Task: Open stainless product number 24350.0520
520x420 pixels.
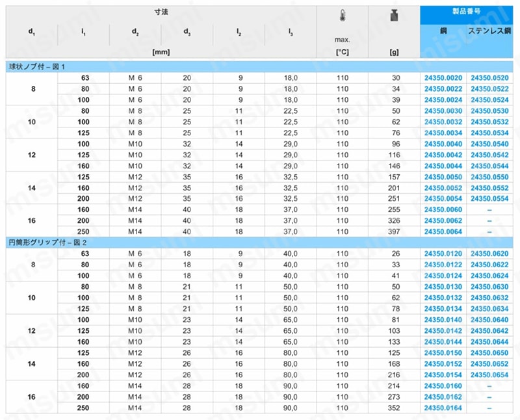Action: [x=489, y=78]
